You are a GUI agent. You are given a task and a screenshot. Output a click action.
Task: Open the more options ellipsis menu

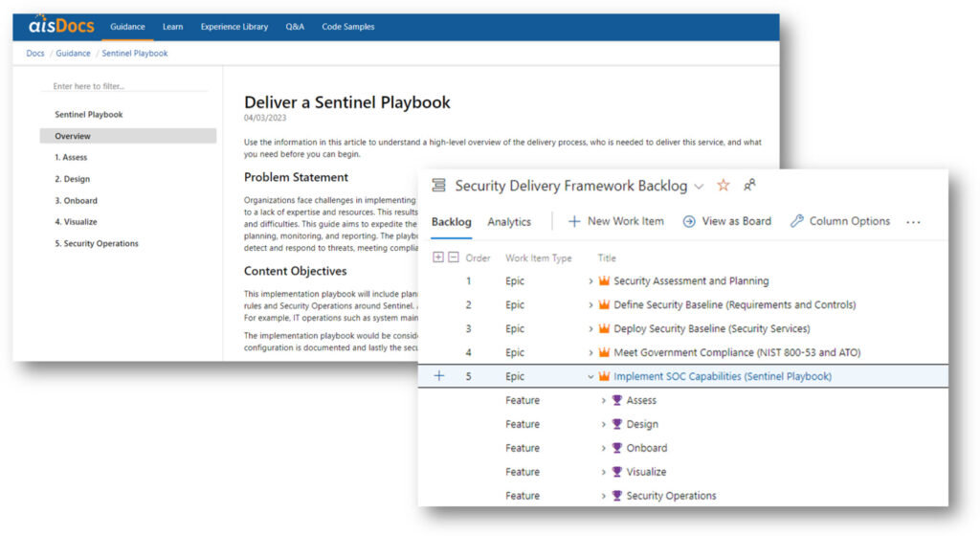click(913, 222)
